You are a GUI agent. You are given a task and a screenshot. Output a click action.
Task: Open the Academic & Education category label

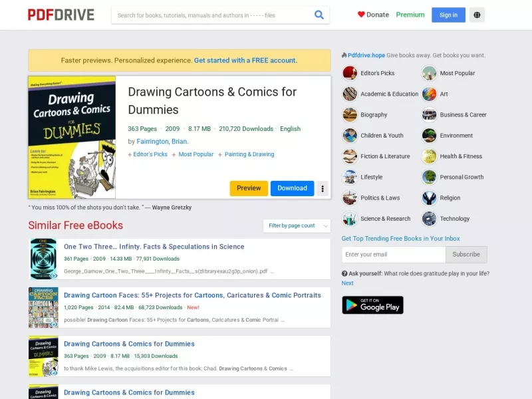point(390,94)
